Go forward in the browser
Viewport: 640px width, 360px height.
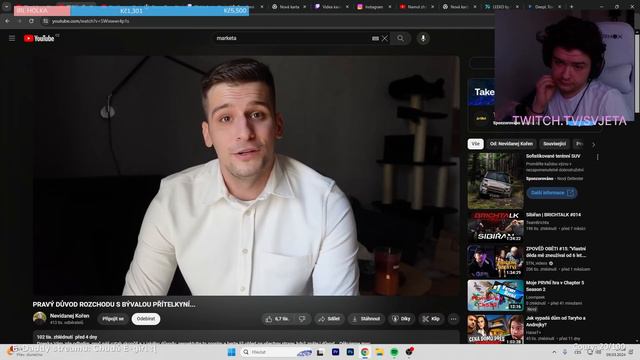(x=20, y=21)
